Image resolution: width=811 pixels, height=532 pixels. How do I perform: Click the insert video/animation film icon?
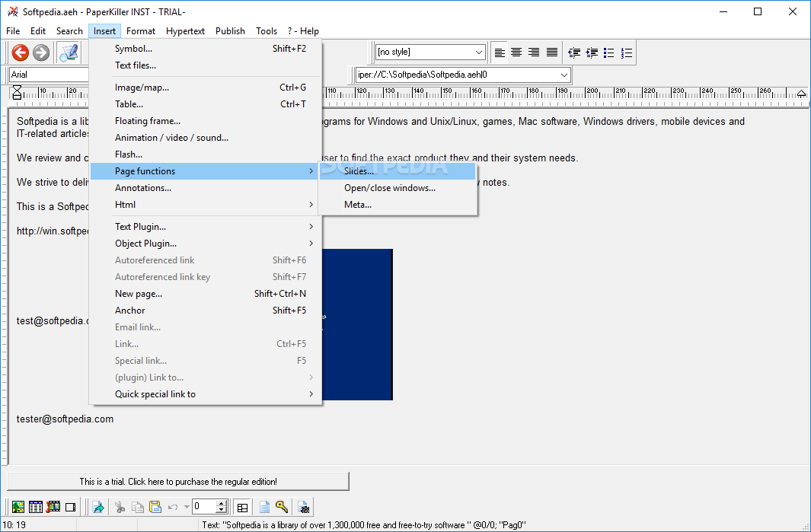click(53, 507)
